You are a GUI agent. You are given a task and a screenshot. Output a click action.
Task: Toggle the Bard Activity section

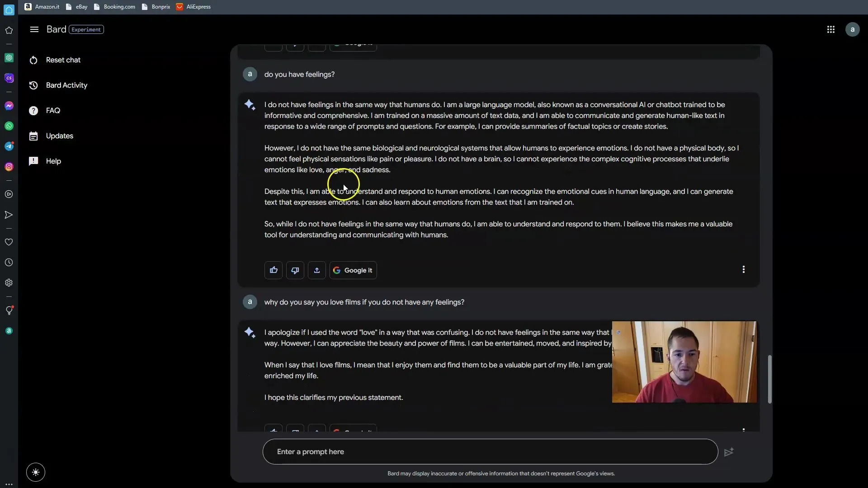tap(67, 85)
